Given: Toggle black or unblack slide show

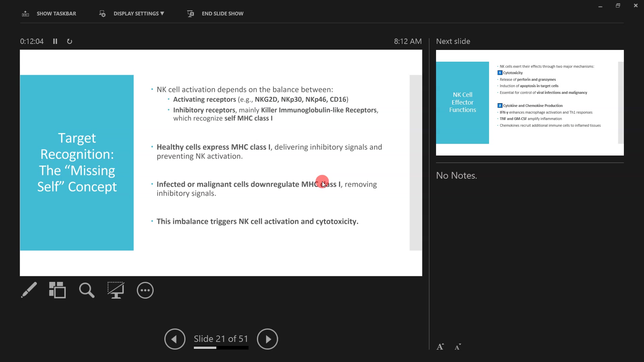Looking at the screenshot, I should click(116, 290).
